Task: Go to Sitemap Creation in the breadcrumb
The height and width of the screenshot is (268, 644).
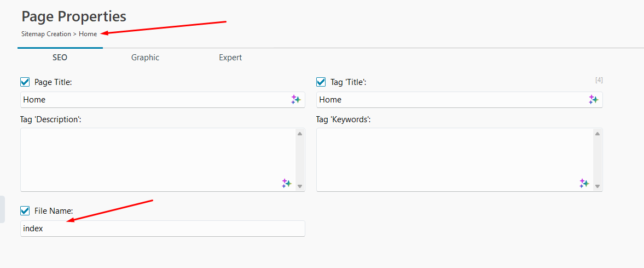Action: coord(46,34)
